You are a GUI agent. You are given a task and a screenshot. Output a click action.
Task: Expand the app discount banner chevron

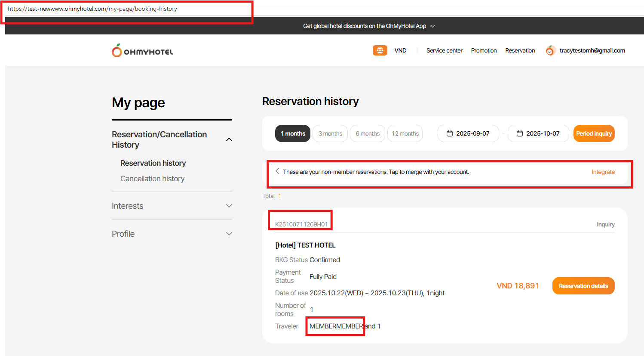point(432,26)
